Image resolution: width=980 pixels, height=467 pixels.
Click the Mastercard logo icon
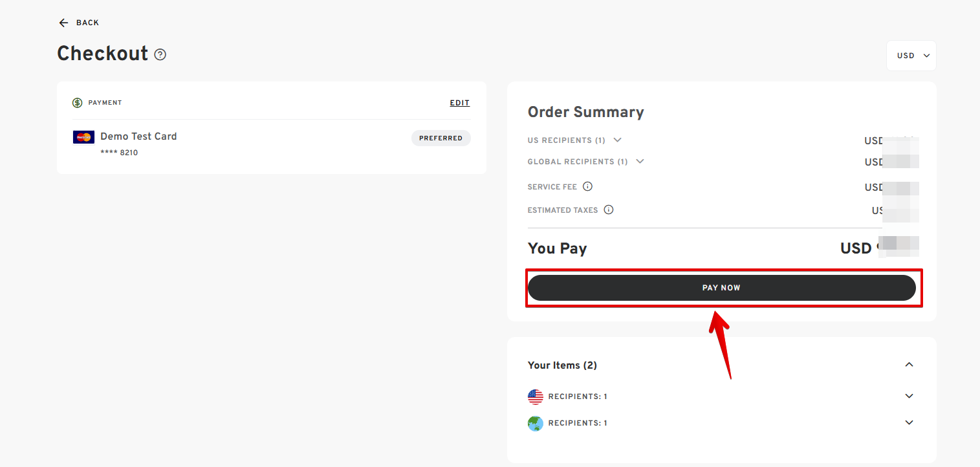[83, 137]
